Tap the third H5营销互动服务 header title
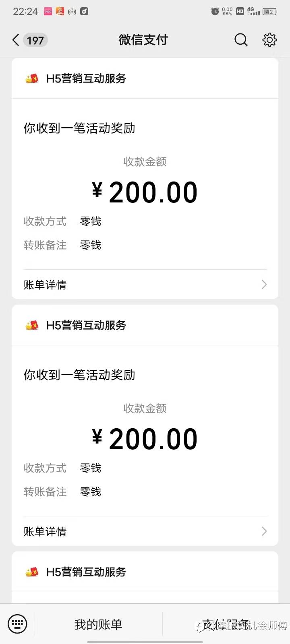 click(86, 572)
